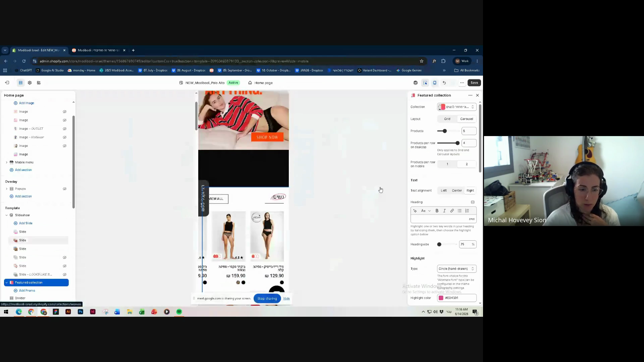
Task: Click the Italic formatting icon
Action: (x=444, y=211)
